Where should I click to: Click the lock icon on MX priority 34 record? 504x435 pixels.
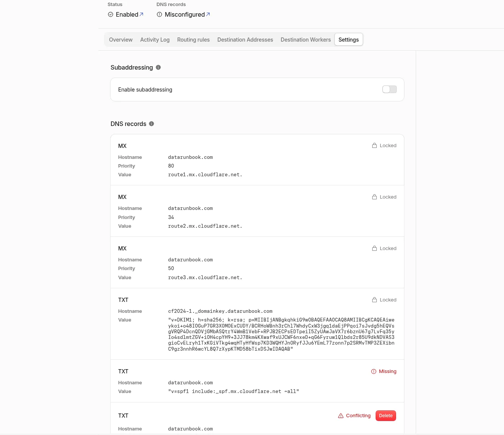(374, 197)
